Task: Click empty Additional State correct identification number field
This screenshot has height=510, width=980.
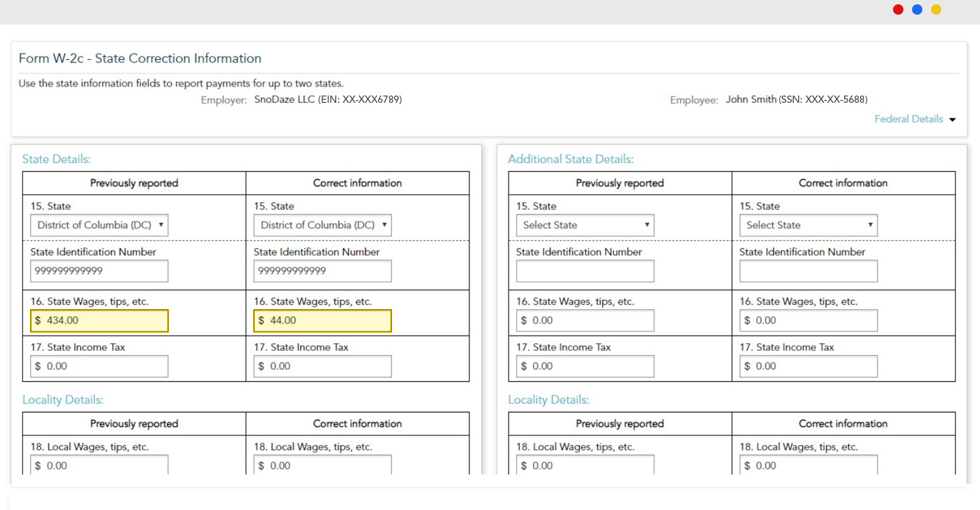Action: click(x=808, y=271)
